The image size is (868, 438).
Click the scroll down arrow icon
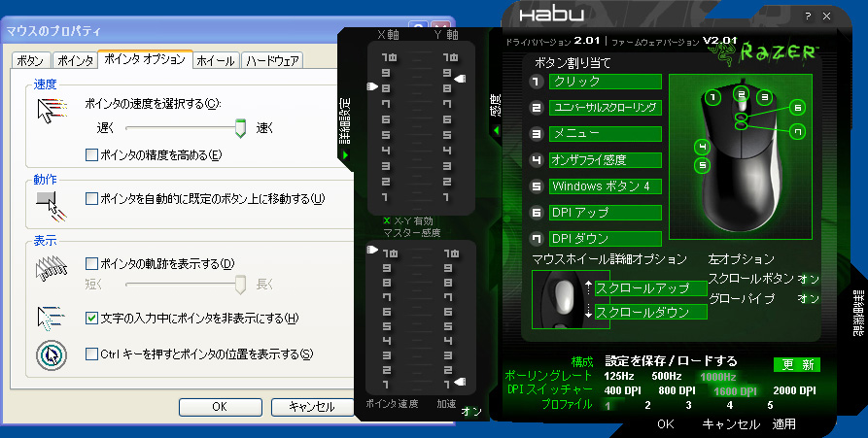pyautogui.click(x=588, y=312)
